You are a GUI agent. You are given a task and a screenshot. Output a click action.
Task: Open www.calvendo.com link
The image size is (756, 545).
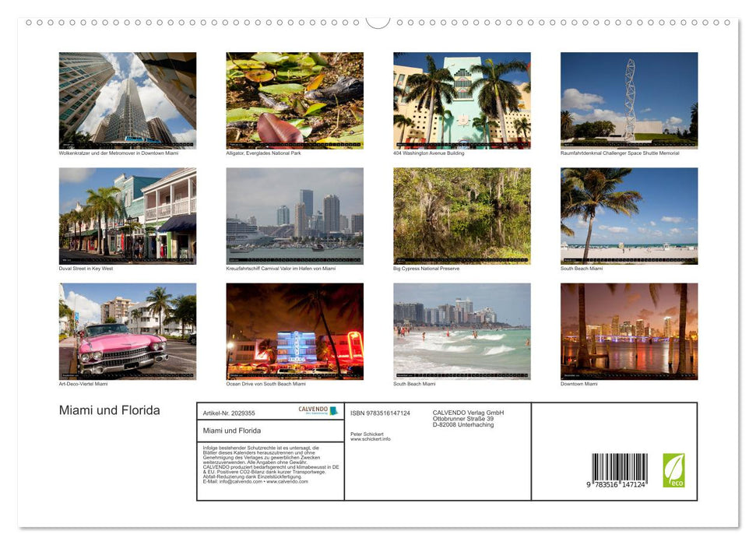pyautogui.click(x=287, y=483)
